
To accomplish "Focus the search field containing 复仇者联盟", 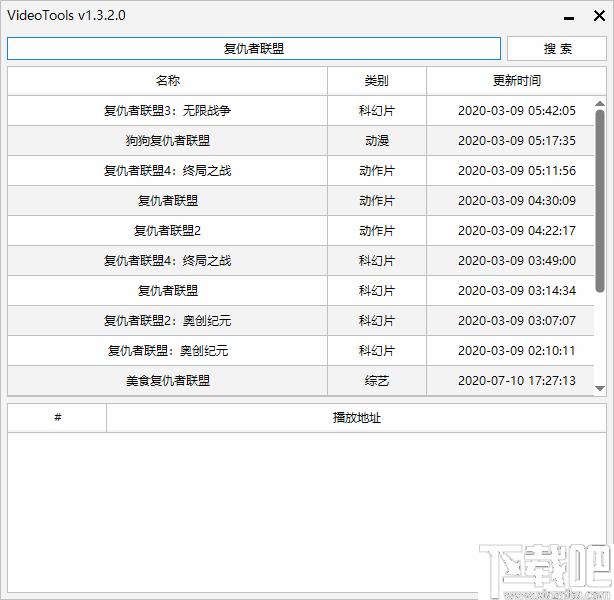I will click(x=254, y=49).
